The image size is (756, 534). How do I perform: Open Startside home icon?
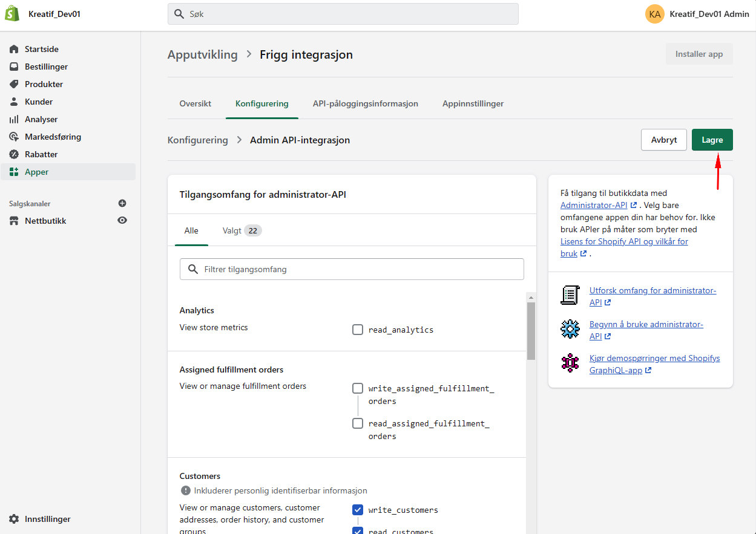(14, 49)
